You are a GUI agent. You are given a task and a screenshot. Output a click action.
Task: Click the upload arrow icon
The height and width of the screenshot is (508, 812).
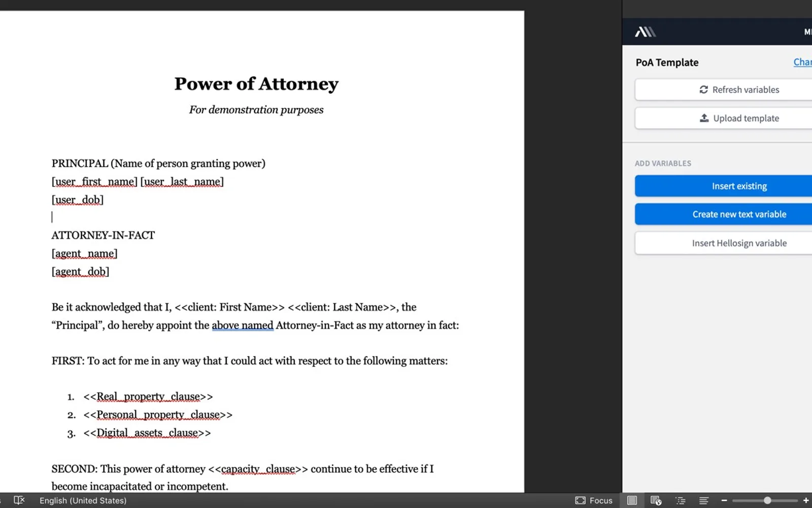point(704,118)
